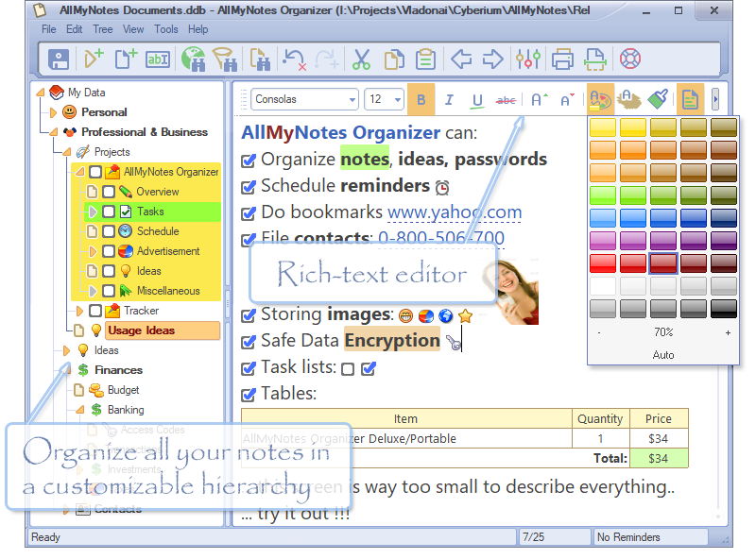Pick the selected dark red swatch
756x559 pixels.
[663, 263]
